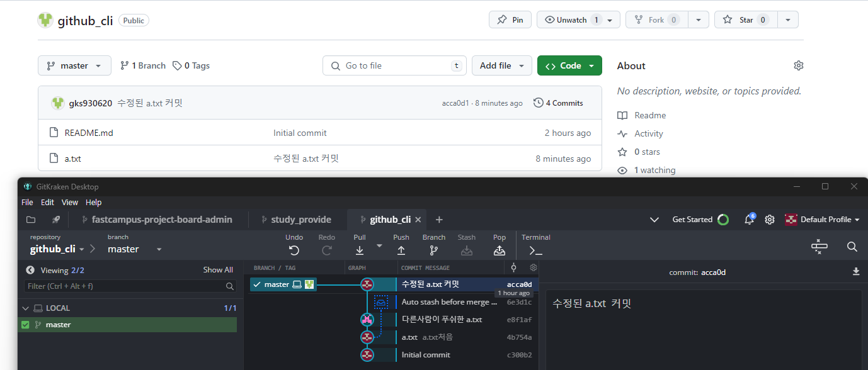Open the acca0d1 commit hash link
Viewport: 868px width, 370px height.
[x=455, y=103]
